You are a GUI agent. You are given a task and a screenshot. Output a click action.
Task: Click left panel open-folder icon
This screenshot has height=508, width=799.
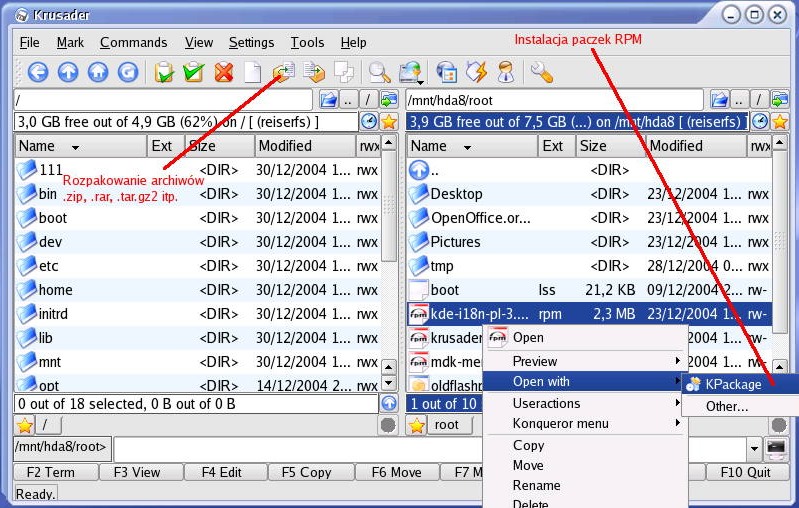pyautogui.click(x=329, y=99)
